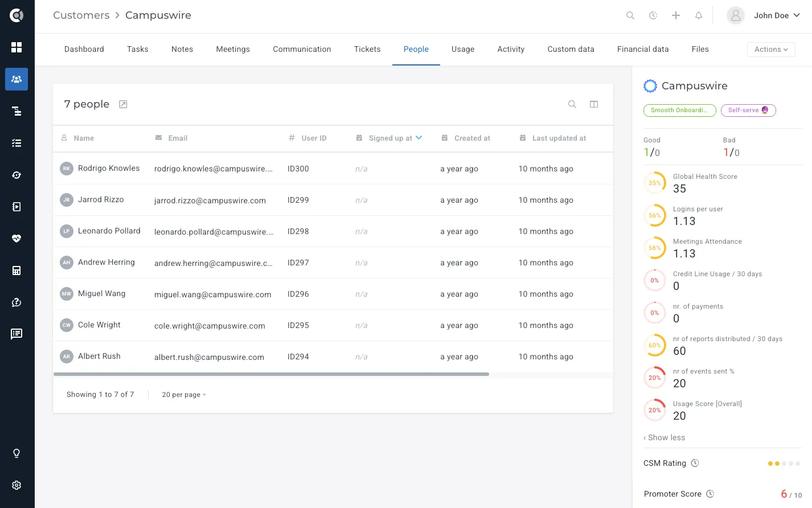Image resolution: width=812 pixels, height=508 pixels.
Task: Open the John Doe user menu
Action: click(x=764, y=15)
